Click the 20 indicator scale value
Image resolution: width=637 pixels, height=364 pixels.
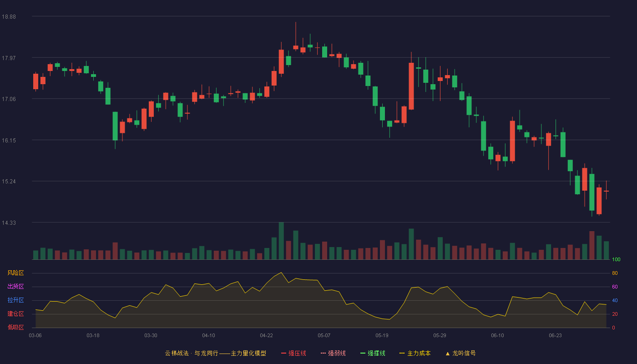(615, 314)
